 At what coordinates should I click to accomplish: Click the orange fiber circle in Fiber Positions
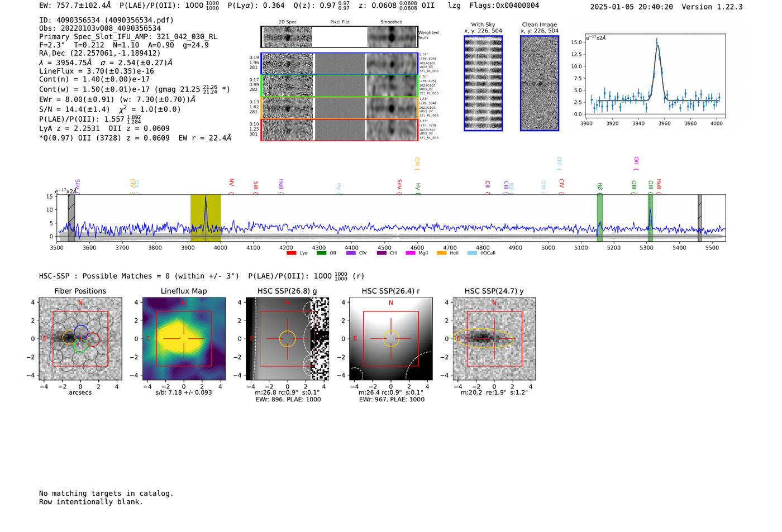click(x=69, y=337)
